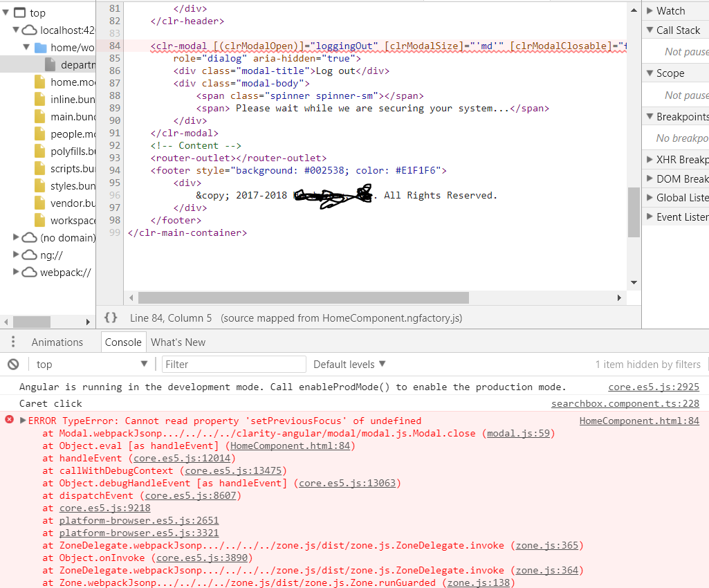Select the styles.bun file in tree
709x588 pixels.
click(x=66, y=186)
